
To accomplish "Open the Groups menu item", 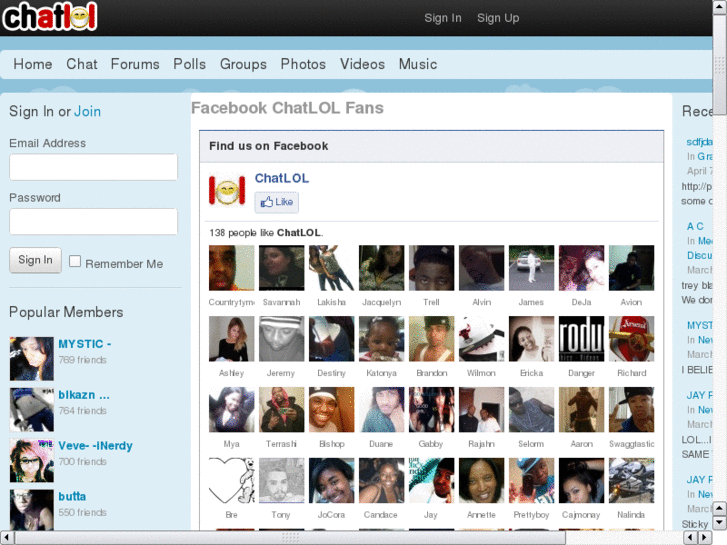I will tap(243, 64).
